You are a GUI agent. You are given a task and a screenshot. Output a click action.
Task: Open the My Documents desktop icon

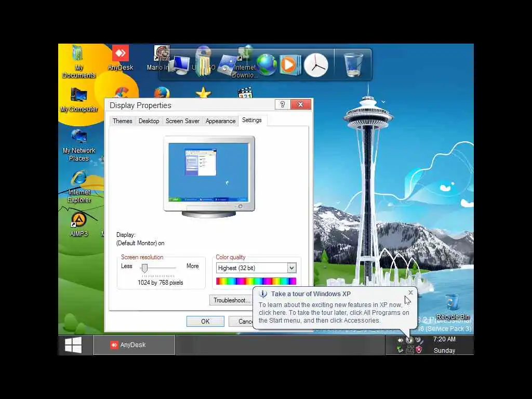78,61
